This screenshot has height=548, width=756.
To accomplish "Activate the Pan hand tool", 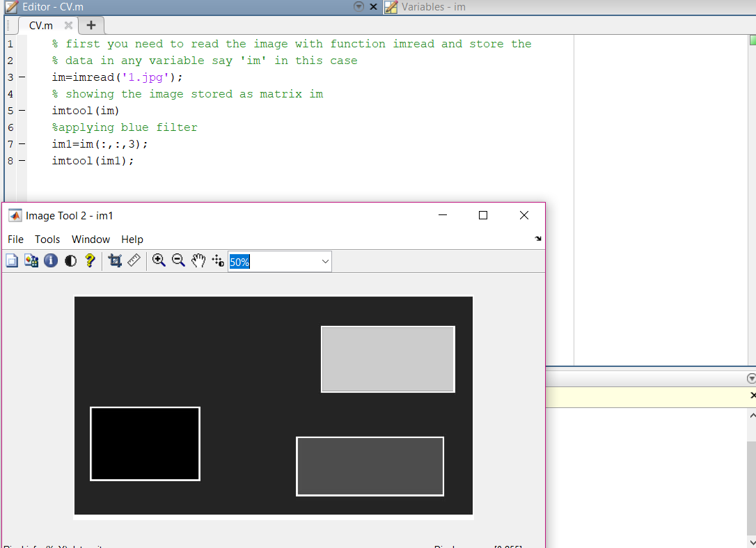I will (x=198, y=260).
